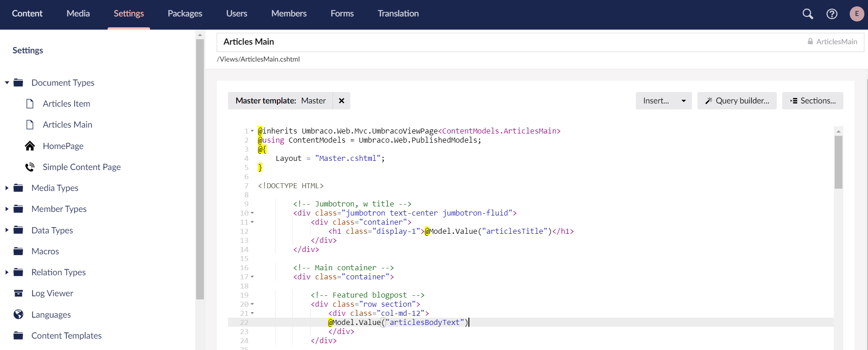Click the articlesTitle string on line 12
The width and height of the screenshot is (868, 350).
pyautogui.click(x=515, y=231)
